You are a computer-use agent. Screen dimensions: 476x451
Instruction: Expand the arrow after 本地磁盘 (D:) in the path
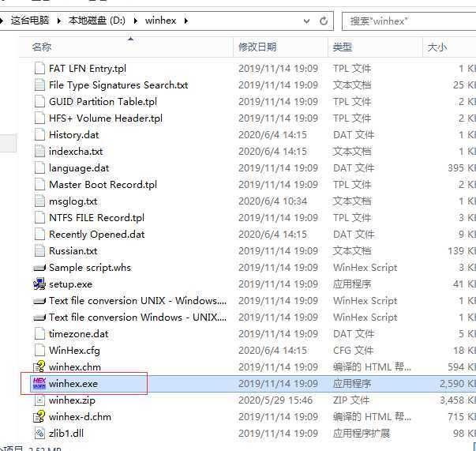[x=136, y=21]
